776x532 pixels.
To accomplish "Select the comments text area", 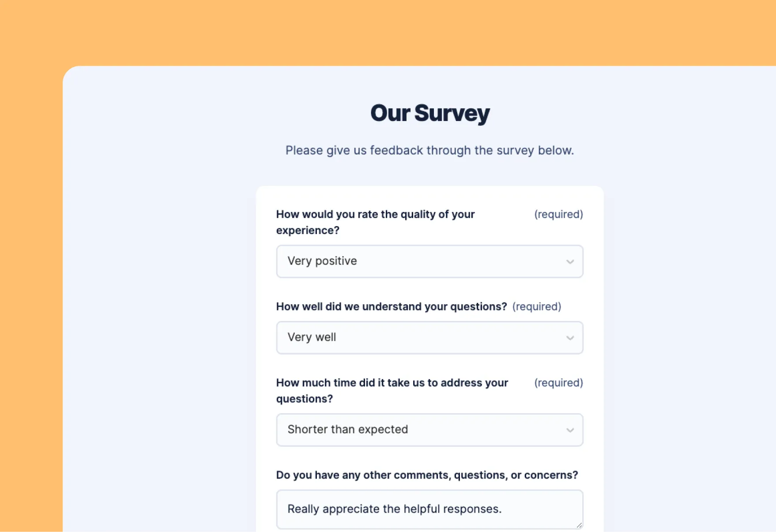I will [x=429, y=509].
